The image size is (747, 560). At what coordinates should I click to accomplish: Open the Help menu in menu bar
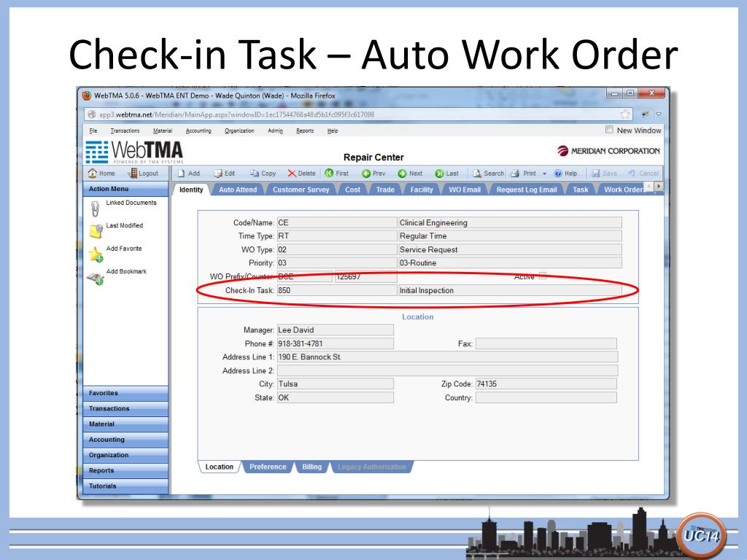pos(333,131)
